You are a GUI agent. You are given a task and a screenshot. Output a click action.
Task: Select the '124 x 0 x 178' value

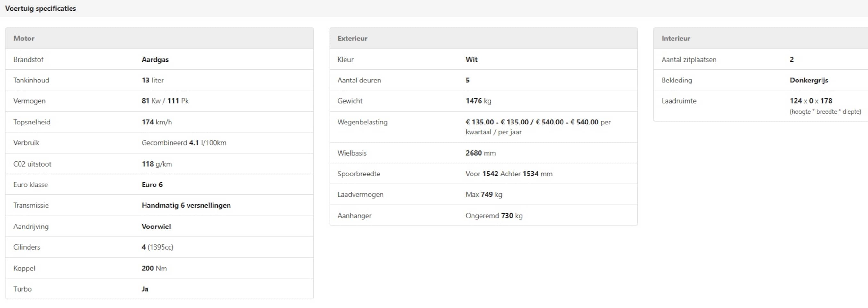811,101
